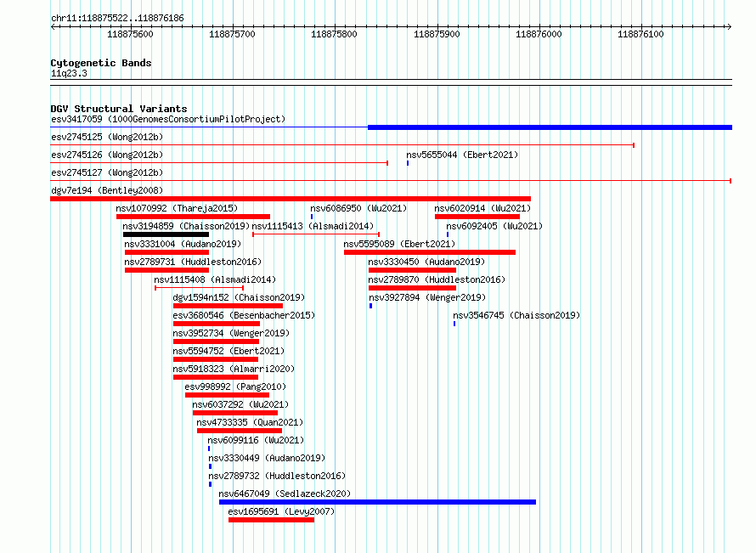Screen dimensions: 756x553
Task: Click the red nsv2789870 variant bar
Action: point(412,288)
